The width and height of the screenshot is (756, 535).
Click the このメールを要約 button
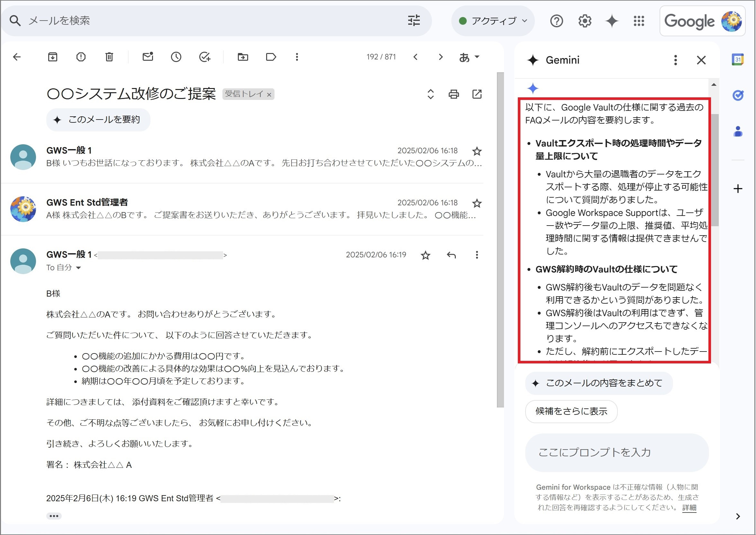coord(98,120)
